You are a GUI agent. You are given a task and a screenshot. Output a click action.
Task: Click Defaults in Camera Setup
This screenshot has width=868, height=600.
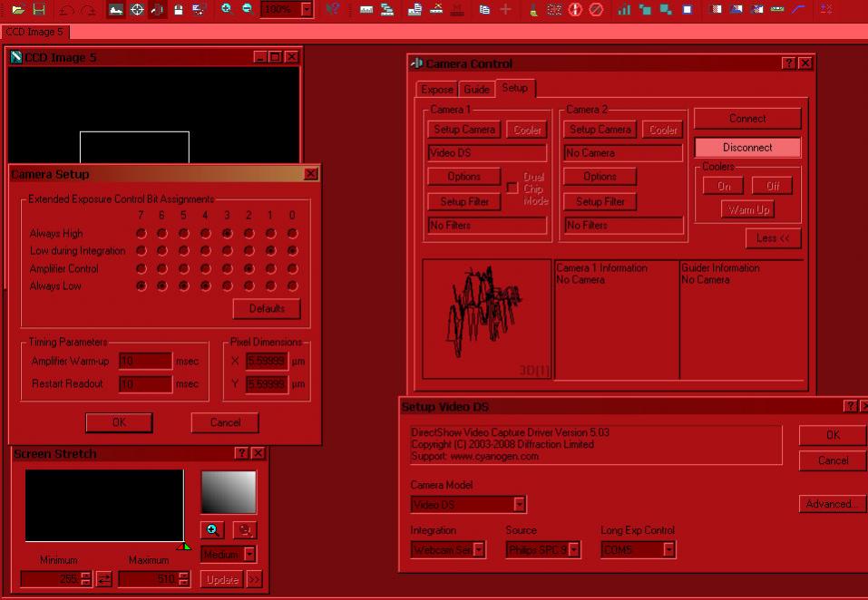[267, 308]
